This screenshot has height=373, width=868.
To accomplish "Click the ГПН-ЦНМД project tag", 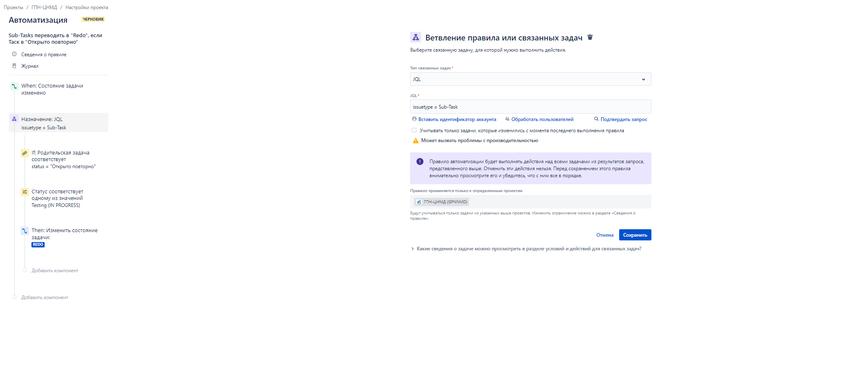I will pos(442,202).
